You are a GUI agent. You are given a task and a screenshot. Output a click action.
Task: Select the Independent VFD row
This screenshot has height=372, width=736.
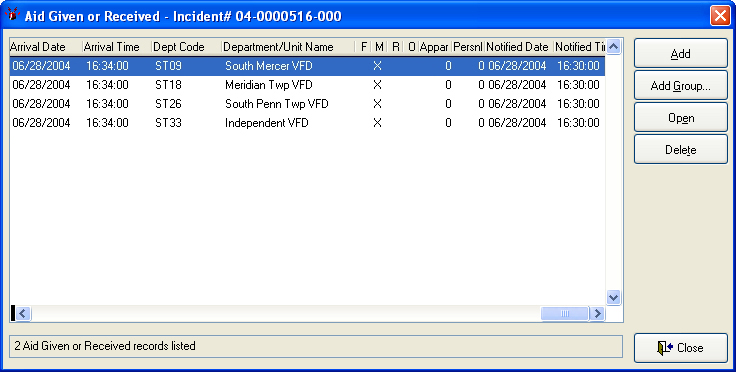[307, 123]
